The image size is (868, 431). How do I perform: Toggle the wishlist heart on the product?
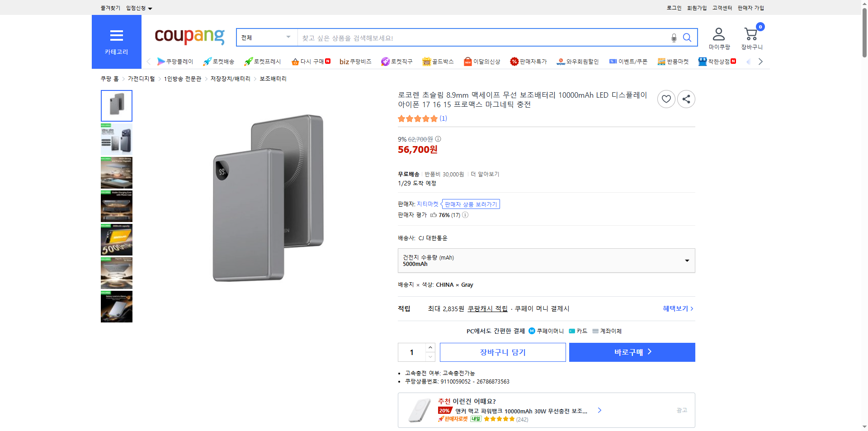666,99
